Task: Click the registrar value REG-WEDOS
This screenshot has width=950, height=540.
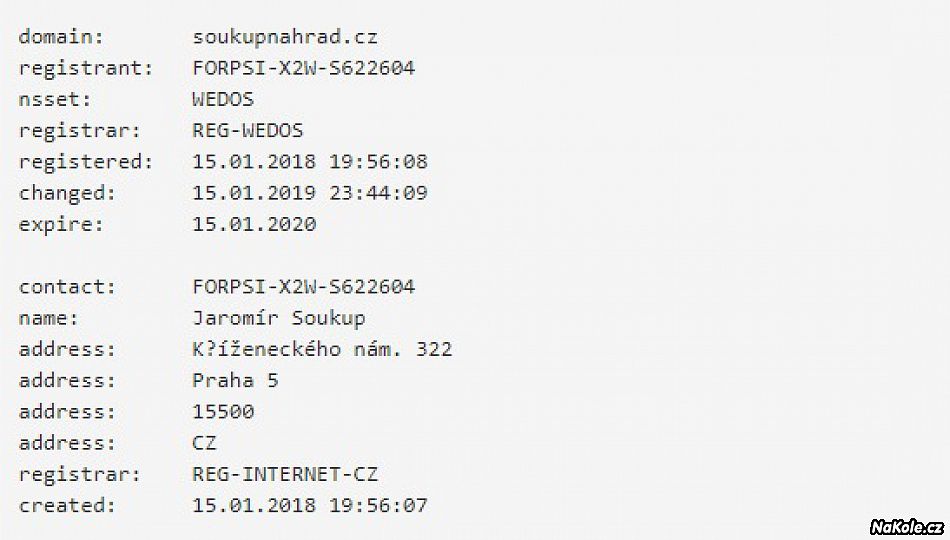Action: click(248, 130)
